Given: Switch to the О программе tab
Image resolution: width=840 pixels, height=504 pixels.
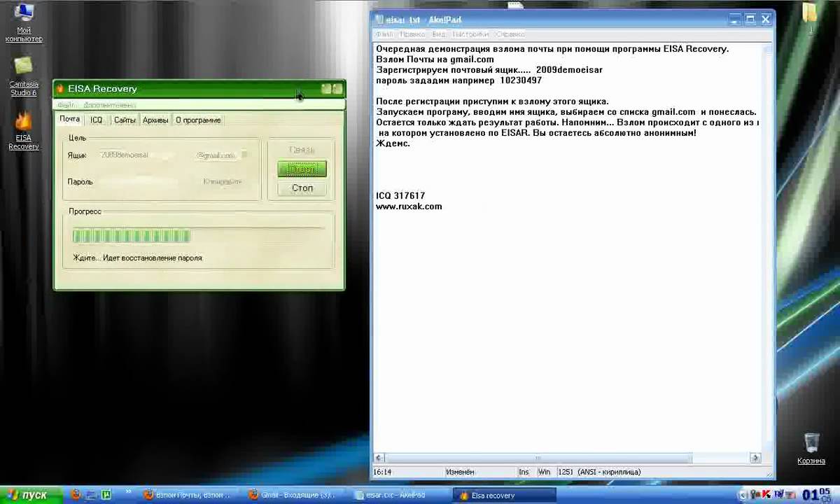Looking at the screenshot, I should (198, 120).
